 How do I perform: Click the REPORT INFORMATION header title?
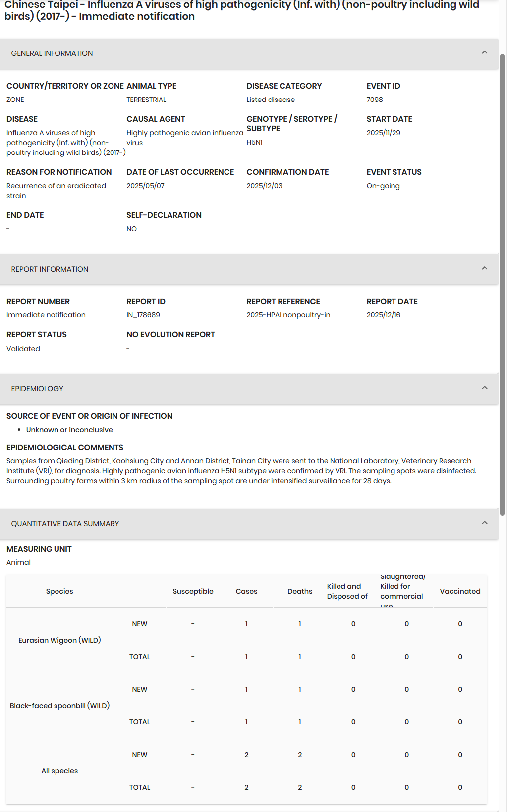click(50, 269)
